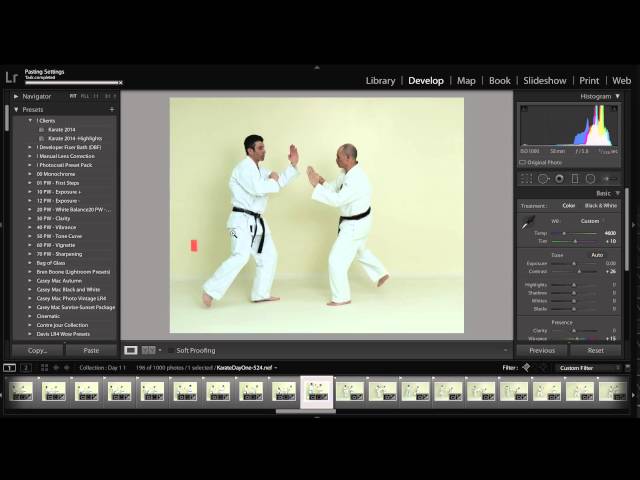Open the KarateDayOne-524.nef filename menu

pyautogui.click(x=247, y=368)
